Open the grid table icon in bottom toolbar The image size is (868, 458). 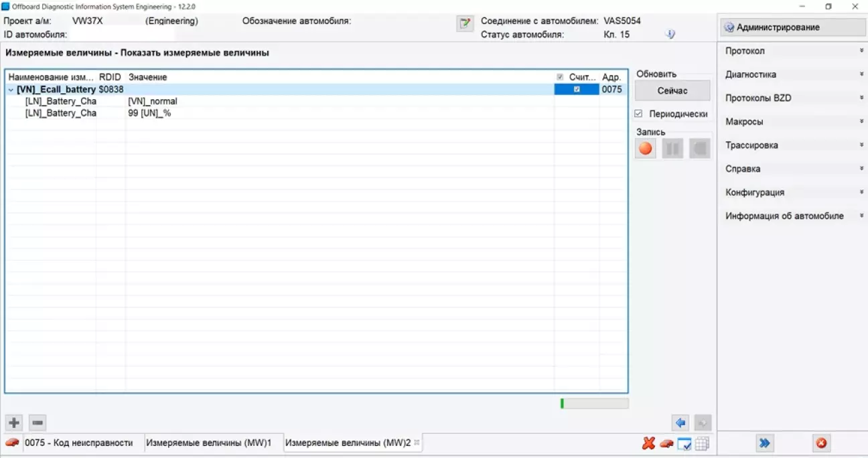pos(702,443)
